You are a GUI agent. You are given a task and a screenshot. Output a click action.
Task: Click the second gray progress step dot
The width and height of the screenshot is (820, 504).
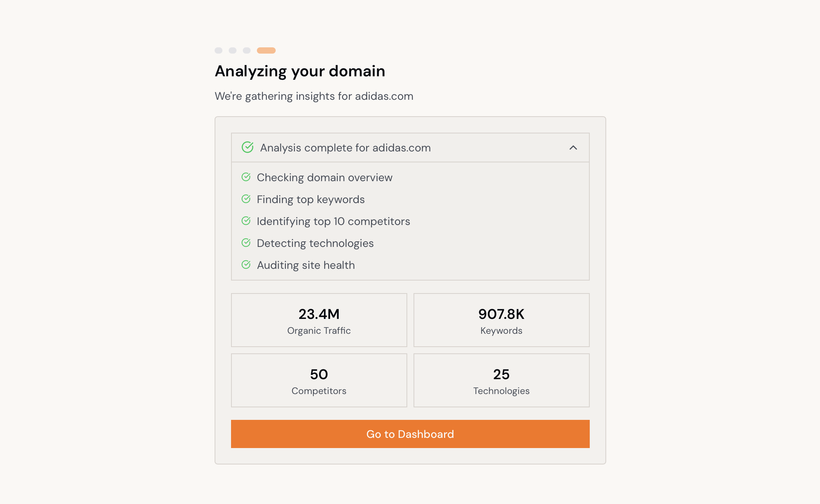[232, 50]
